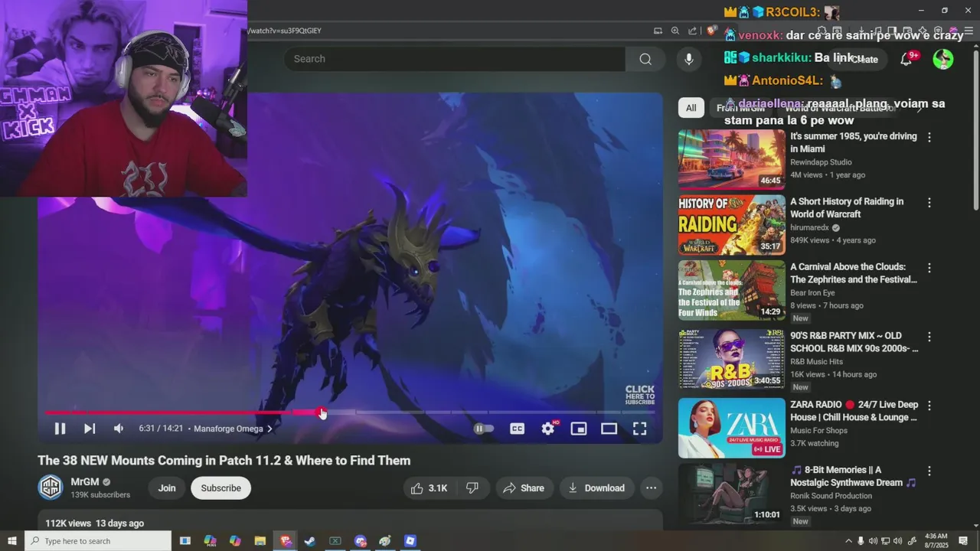
Task: Open options for ZARA RADIO stream
Action: click(929, 406)
